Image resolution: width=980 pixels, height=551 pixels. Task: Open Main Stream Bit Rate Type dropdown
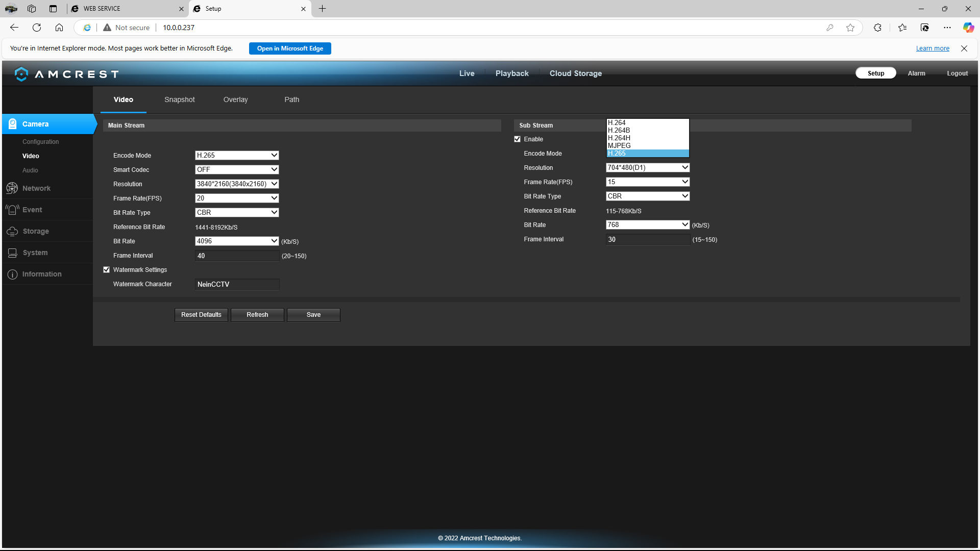237,212
